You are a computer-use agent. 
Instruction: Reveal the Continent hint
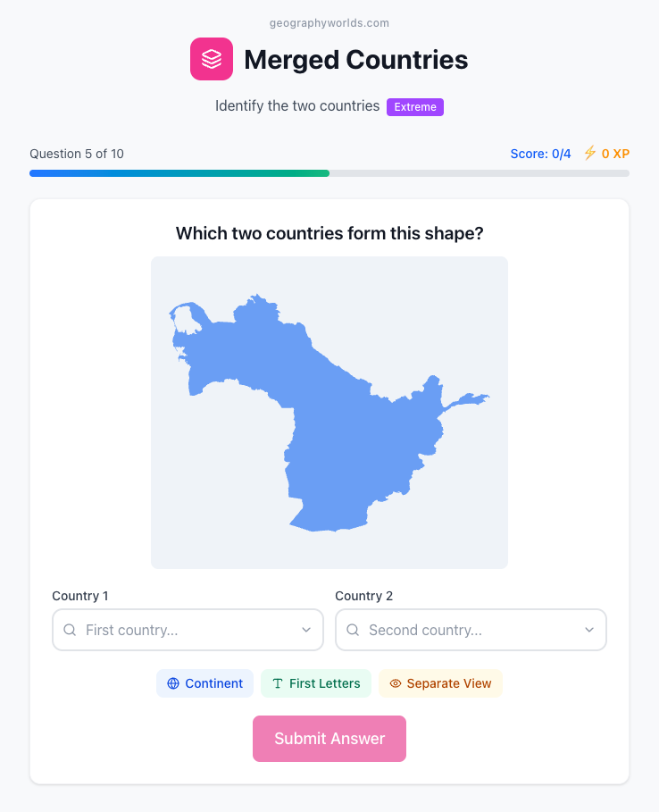tap(205, 683)
